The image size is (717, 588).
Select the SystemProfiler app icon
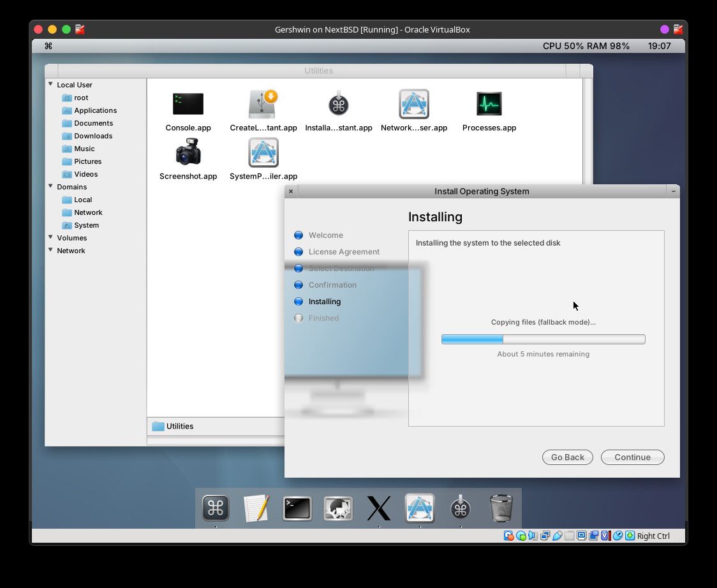(263, 152)
